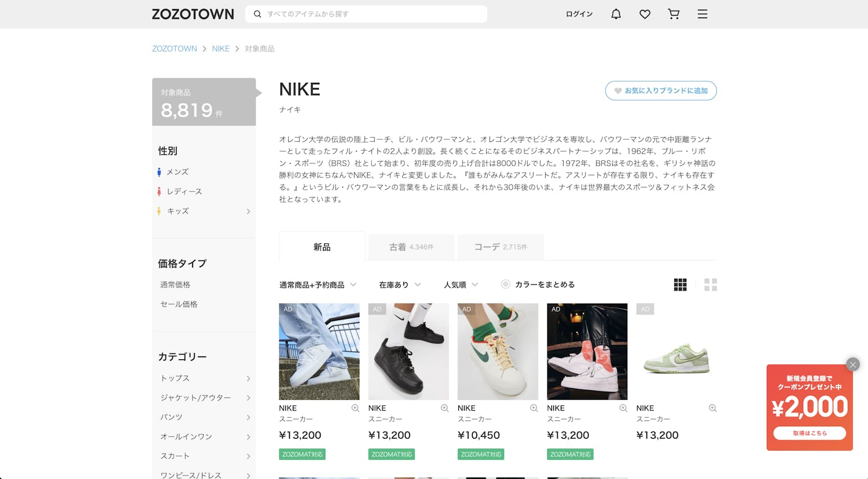Click the ログイン login link
The image size is (868, 479).
(x=579, y=14)
